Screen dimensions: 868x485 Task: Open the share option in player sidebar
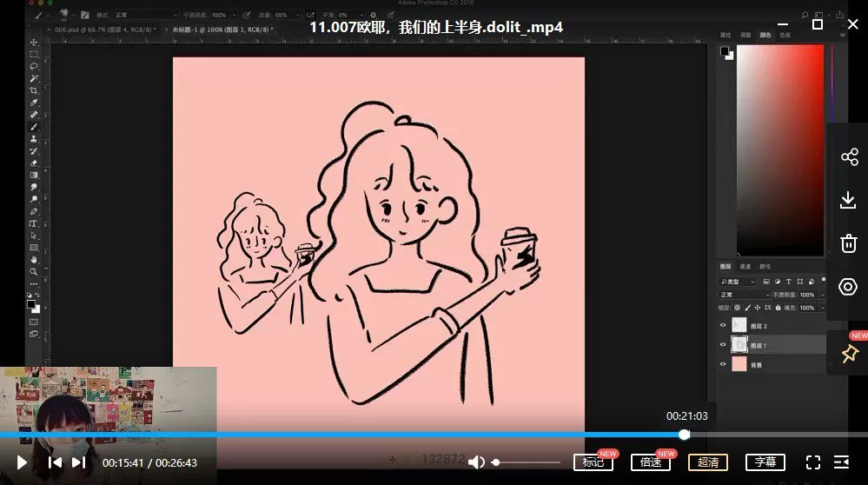[849, 156]
